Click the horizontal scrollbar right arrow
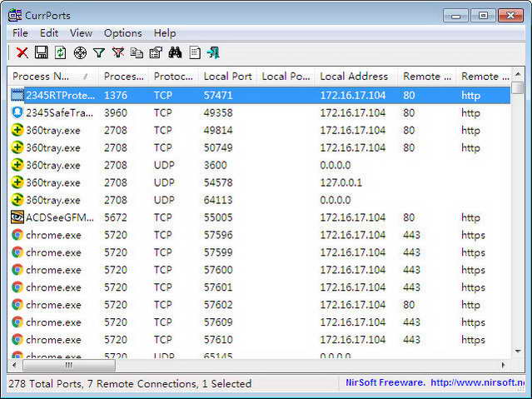532x399 pixels. (x=503, y=366)
